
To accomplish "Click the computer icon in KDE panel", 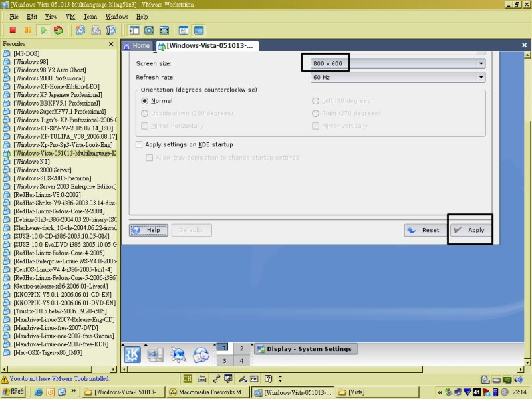I will (x=155, y=355).
